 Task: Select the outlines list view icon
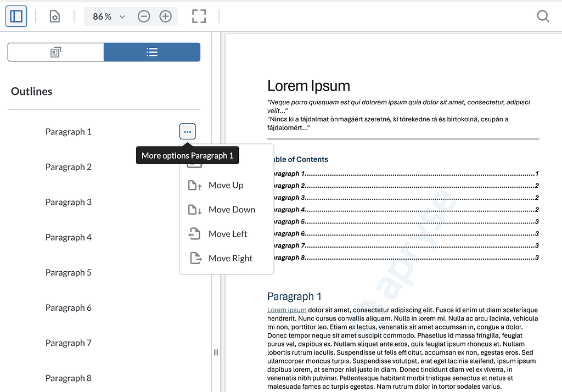[x=152, y=52]
